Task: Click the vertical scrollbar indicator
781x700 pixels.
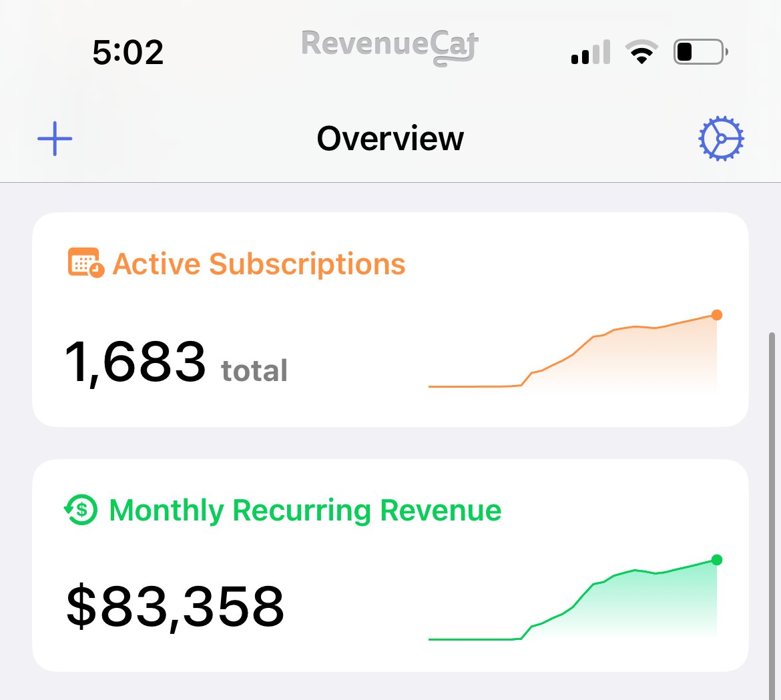Action: 772,516
